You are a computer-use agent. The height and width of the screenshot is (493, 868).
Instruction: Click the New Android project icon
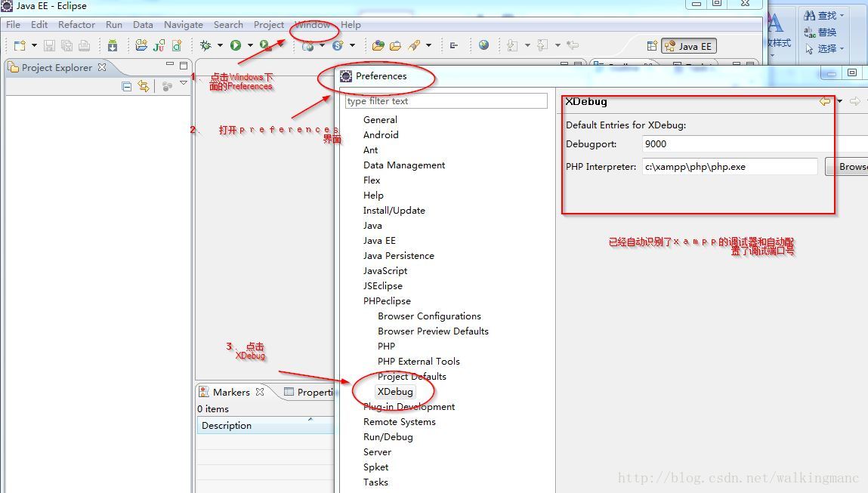point(141,45)
